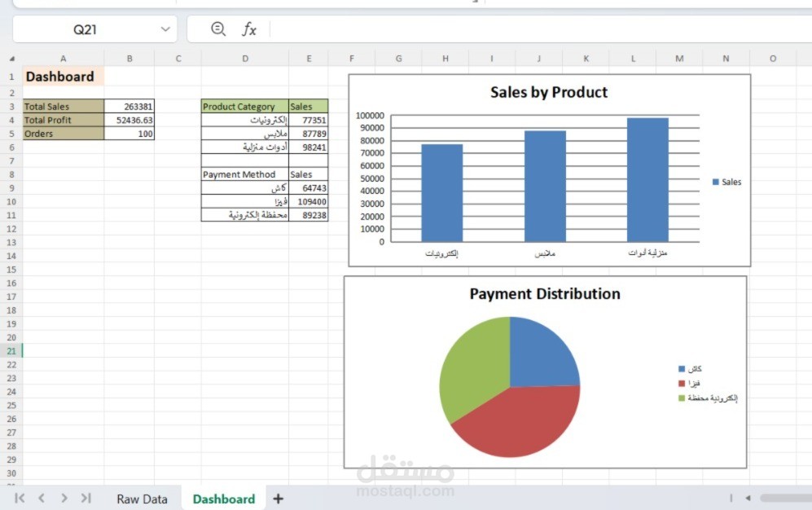Click the green wallet pie legend swatch
The image size is (812, 510).
(682, 398)
